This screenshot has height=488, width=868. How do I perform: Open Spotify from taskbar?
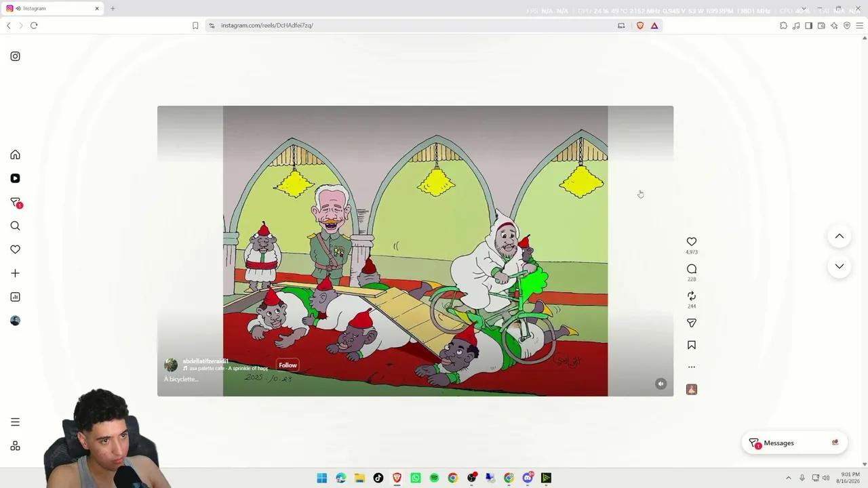click(x=434, y=478)
